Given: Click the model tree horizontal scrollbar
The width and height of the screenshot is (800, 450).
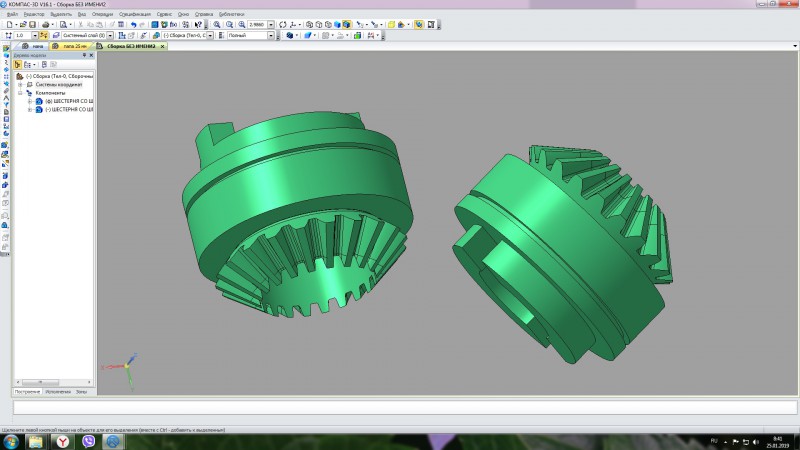Looking at the screenshot, I should pos(54,382).
